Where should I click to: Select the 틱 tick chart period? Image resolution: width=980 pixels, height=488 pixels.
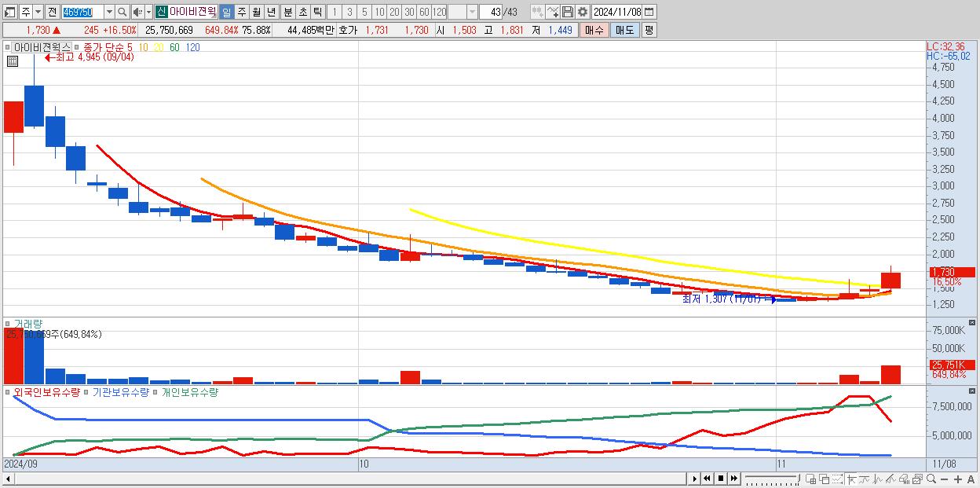317,12
